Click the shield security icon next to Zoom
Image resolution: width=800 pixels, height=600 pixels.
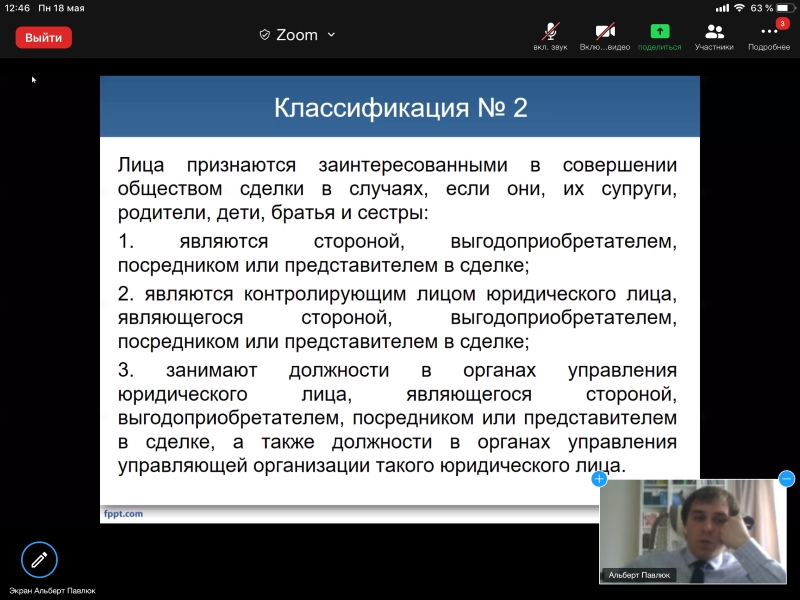264,35
